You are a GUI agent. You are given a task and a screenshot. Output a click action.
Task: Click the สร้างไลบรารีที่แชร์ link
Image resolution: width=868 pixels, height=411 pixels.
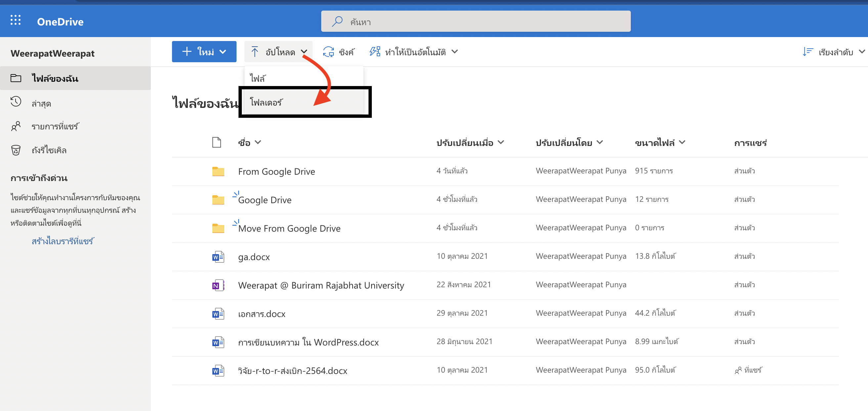click(63, 241)
